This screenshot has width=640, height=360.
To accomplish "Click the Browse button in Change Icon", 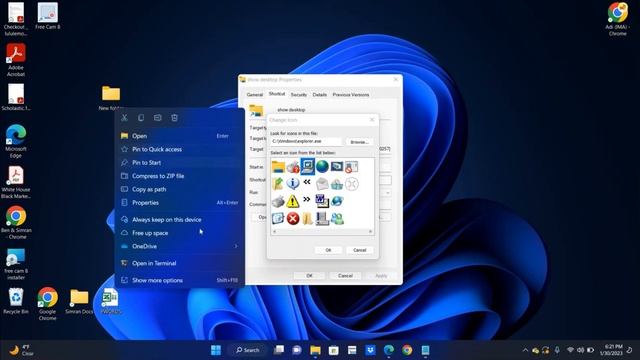I will tap(359, 142).
